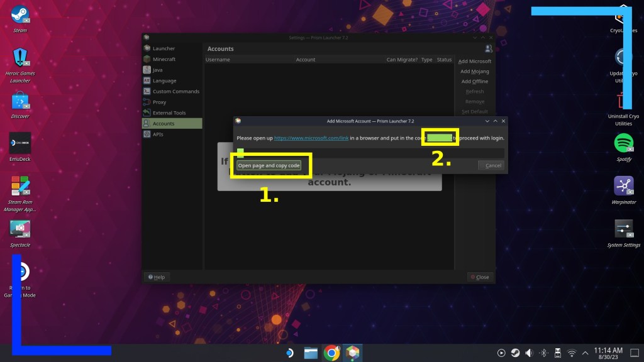The height and width of the screenshot is (362, 644).
Task: Click Add Microsoft account button
Action: [x=474, y=61]
